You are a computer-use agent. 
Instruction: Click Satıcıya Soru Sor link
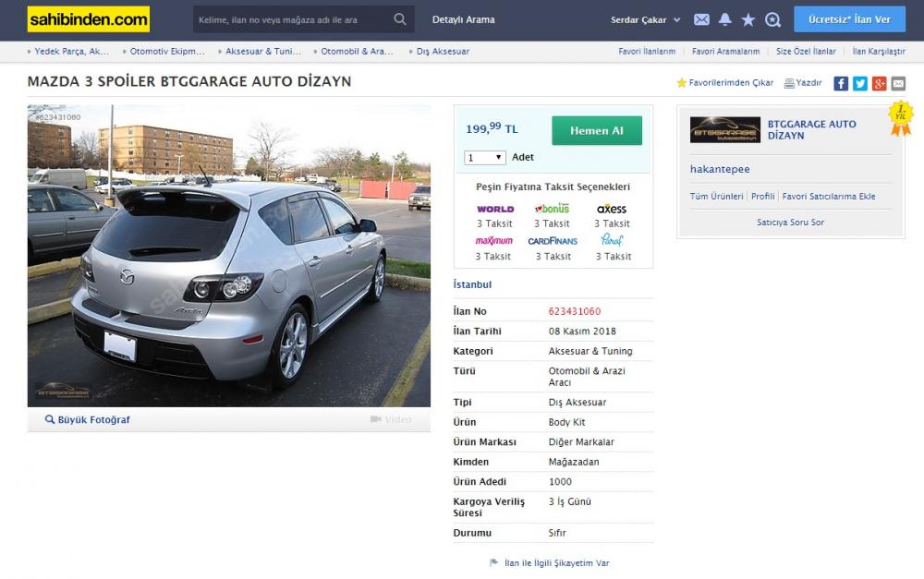tap(790, 222)
